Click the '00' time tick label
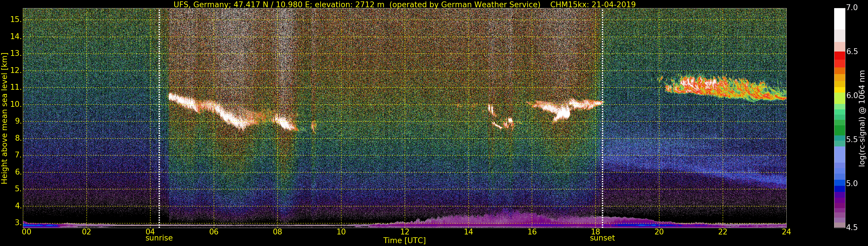The image size is (868, 246). tap(26, 232)
